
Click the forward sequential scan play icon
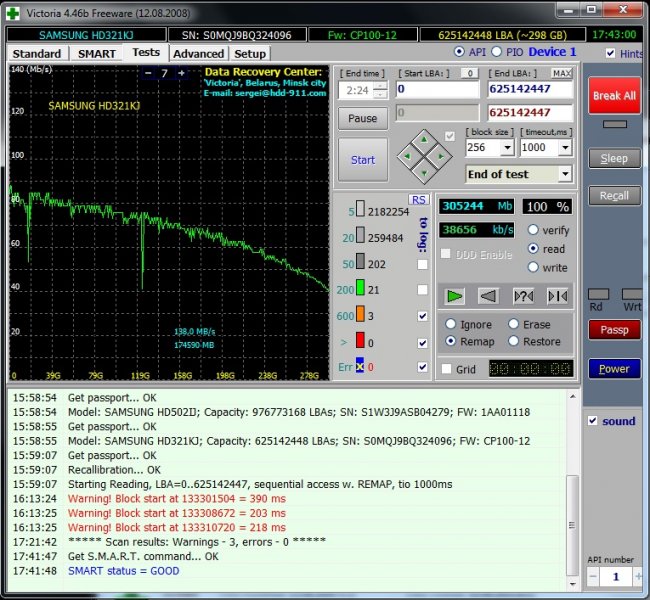pos(455,296)
